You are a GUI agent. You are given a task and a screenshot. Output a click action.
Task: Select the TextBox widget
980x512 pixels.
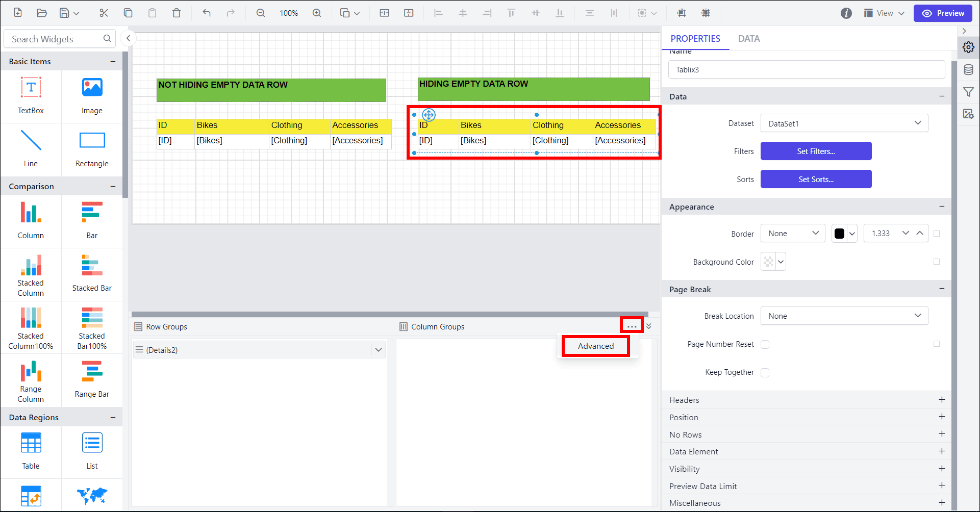point(31,95)
